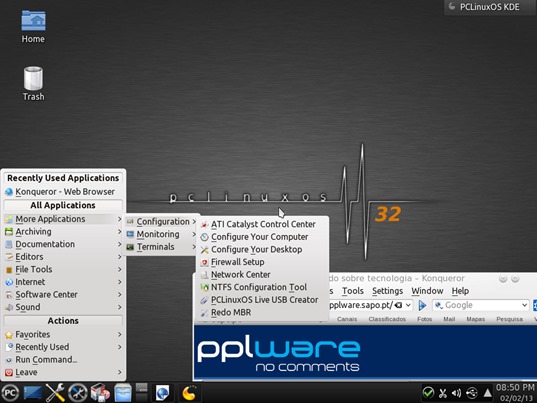The width and height of the screenshot is (537, 403).
Task: Expand the Editors menu category
Action: pos(63,257)
